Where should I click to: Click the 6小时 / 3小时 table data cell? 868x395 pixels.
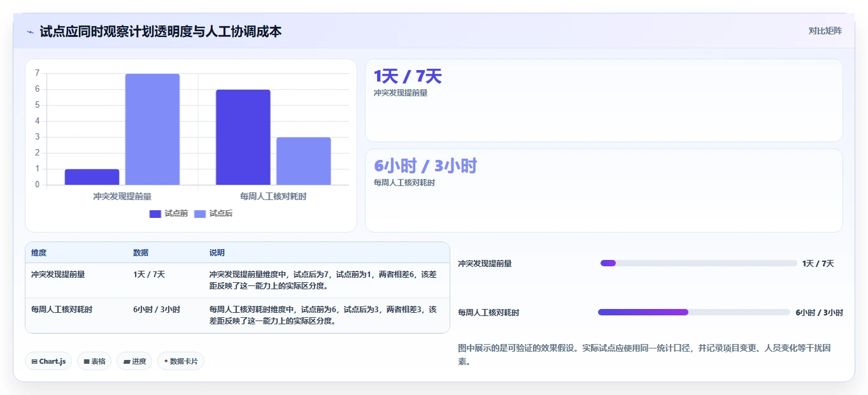[157, 310]
